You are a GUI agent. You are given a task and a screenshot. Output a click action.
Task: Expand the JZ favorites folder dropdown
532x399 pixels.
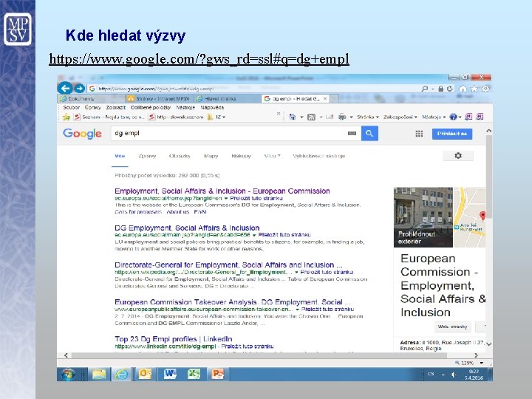216,117
